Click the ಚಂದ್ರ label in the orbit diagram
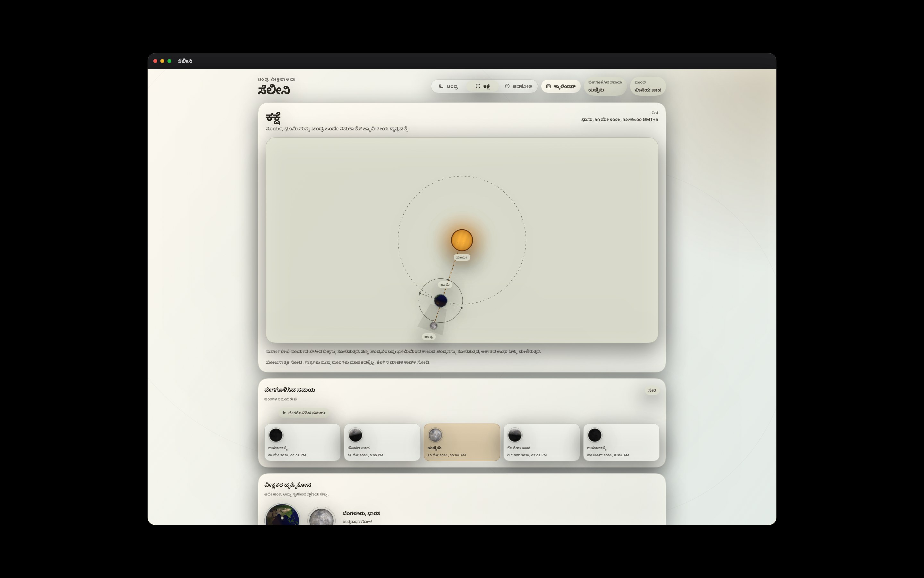Image resolution: width=924 pixels, height=578 pixels. point(428,337)
